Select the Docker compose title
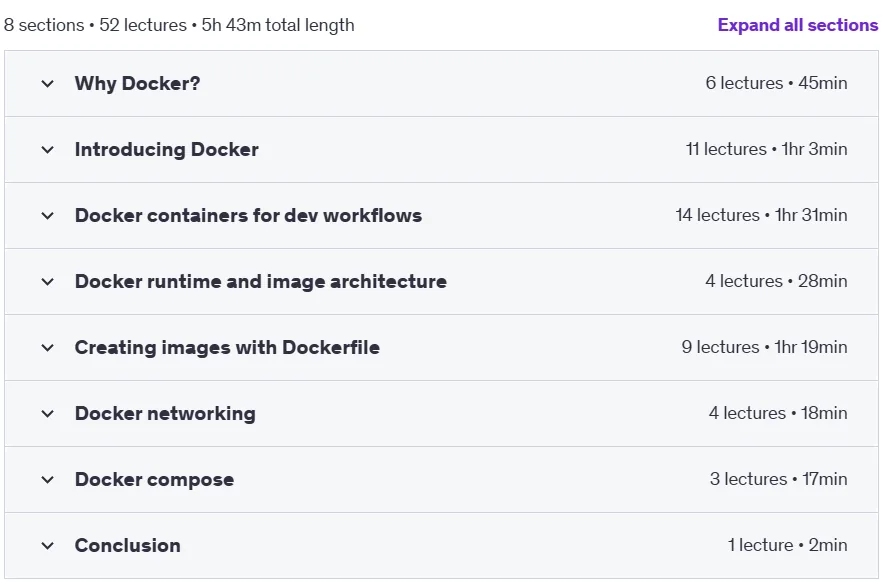 click(154, 479)
